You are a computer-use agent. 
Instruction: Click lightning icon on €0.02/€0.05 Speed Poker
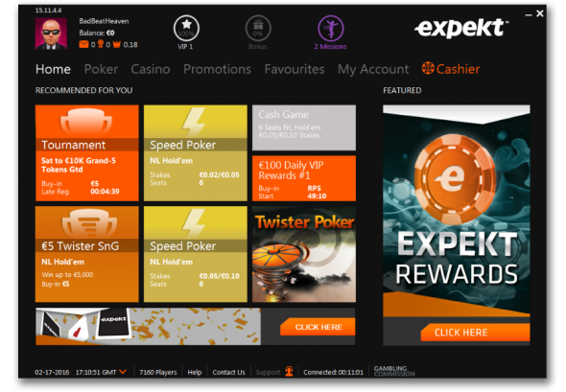click(x=193, y=122)
